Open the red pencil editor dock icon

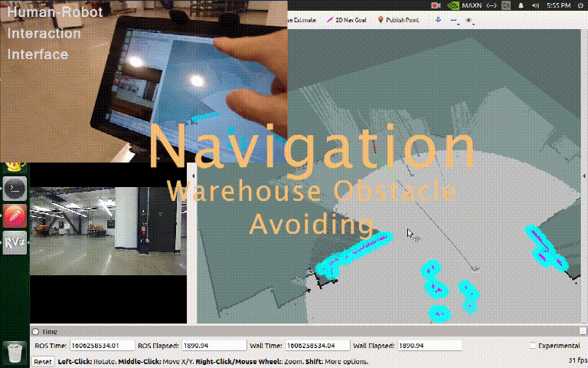point(15,216)
